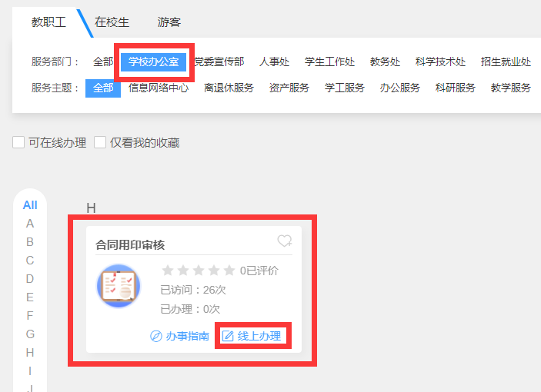Filter by 党委宣传部 department
The height and width of the screenshot is (392, 541).
pyautogui.click(x=219, y=61)
